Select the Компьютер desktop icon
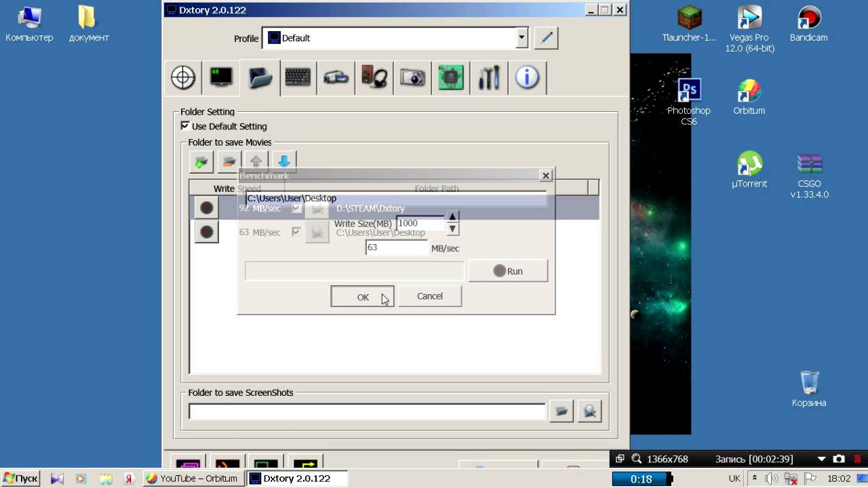Image resolution: width=868 pixels, height=488 pixels. point(29,24)
